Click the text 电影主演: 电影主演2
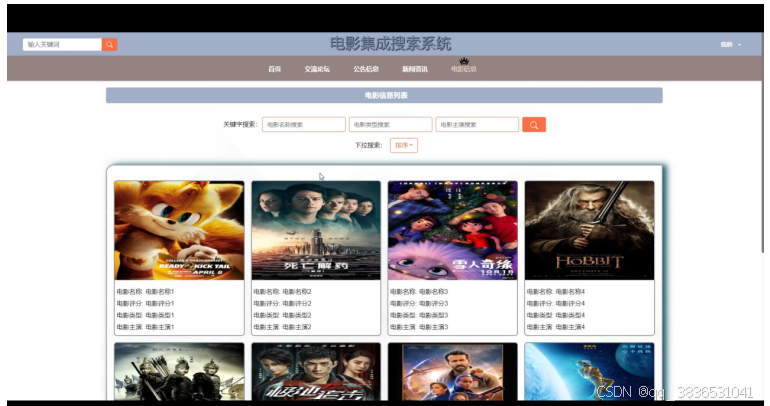770x406 pixels. click(282, 327)
